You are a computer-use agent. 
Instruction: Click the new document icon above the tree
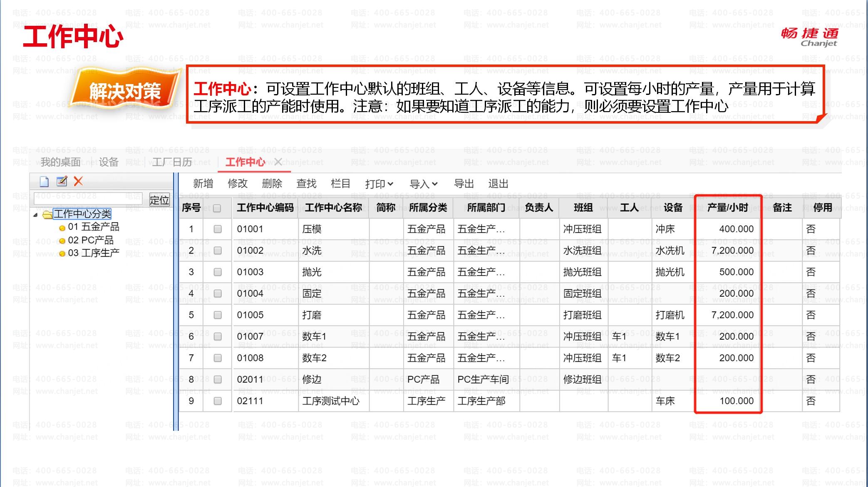tap(44, 181)
